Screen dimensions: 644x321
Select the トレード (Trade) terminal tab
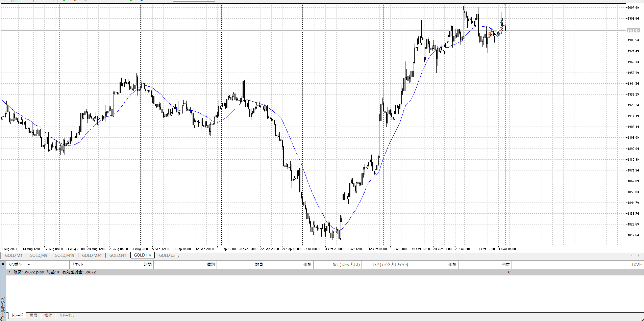(17, 316)
